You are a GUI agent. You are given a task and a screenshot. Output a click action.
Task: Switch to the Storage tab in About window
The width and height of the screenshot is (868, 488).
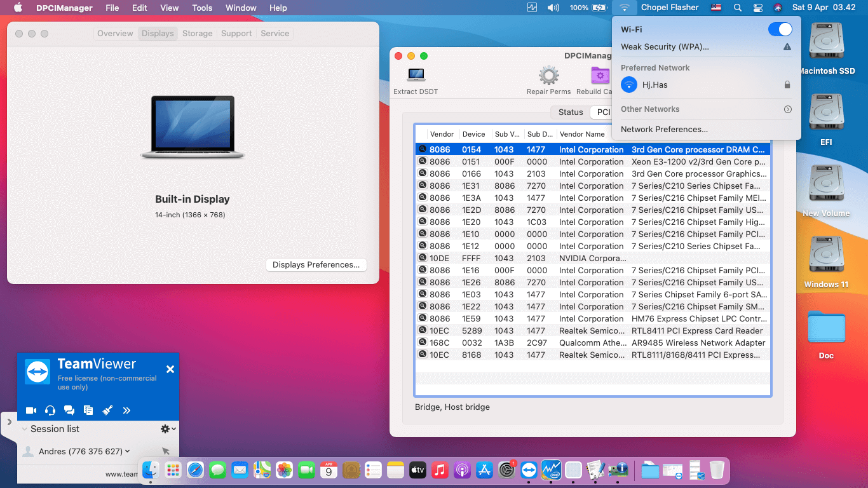[x=197, y=33]
